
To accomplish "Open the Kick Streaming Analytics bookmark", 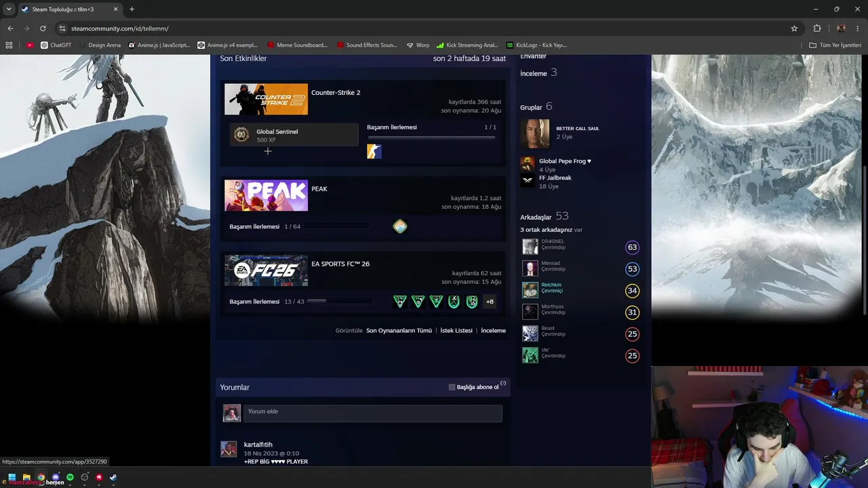I will (x=467, y=45).
